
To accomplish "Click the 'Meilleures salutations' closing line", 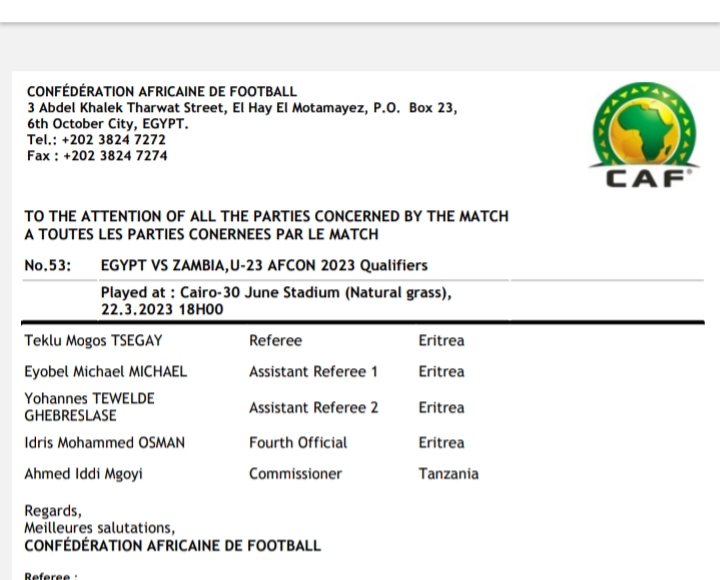I will (99, 528).
